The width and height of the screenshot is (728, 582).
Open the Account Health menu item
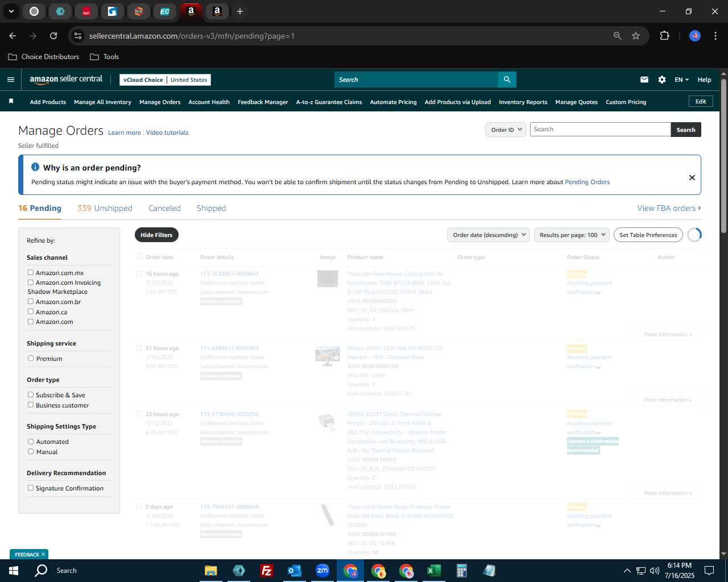coord(209,102)
